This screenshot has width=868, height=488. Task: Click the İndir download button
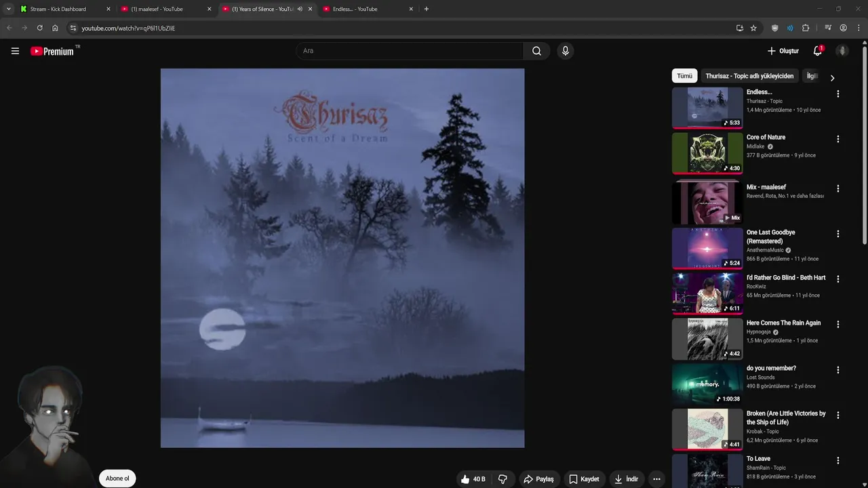coord(626,479)
